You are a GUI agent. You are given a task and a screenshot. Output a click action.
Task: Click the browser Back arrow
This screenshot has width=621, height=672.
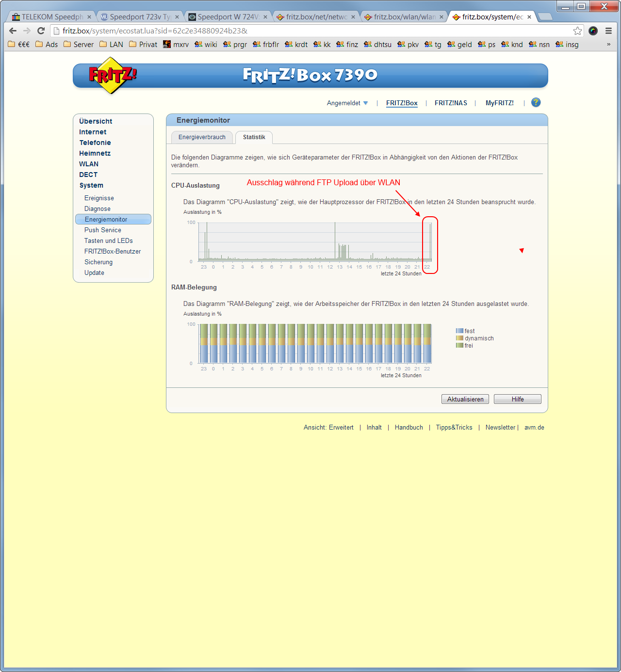click(13, 31)
